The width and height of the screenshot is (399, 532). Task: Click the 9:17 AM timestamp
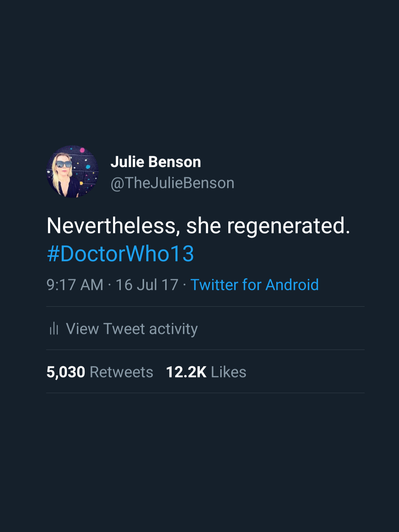pyautogui.click(x=75, y=285)
